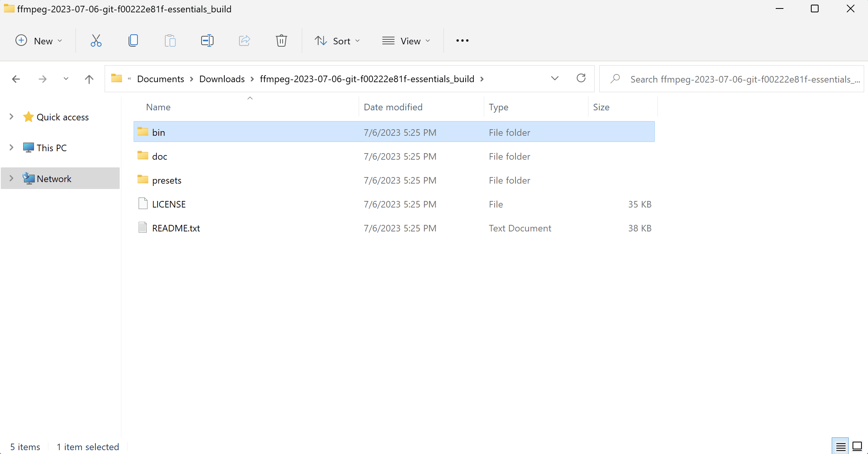Open the README.txt document
The height and width of the screenshot is (454, 868).
tap(176, 228)
